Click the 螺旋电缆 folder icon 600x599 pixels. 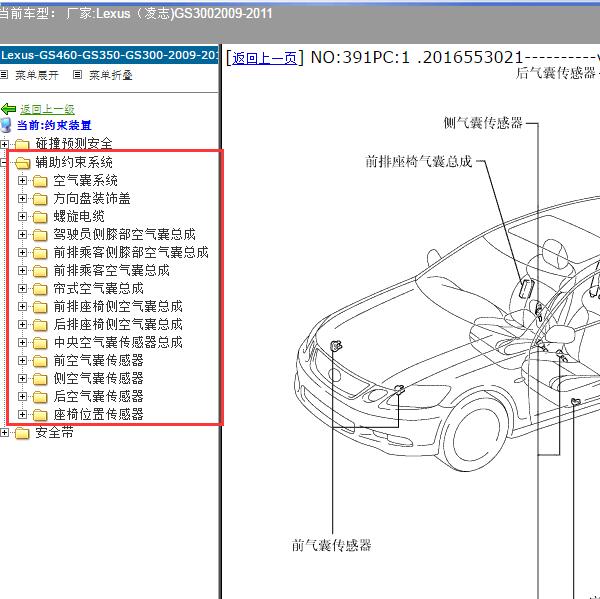40,217
